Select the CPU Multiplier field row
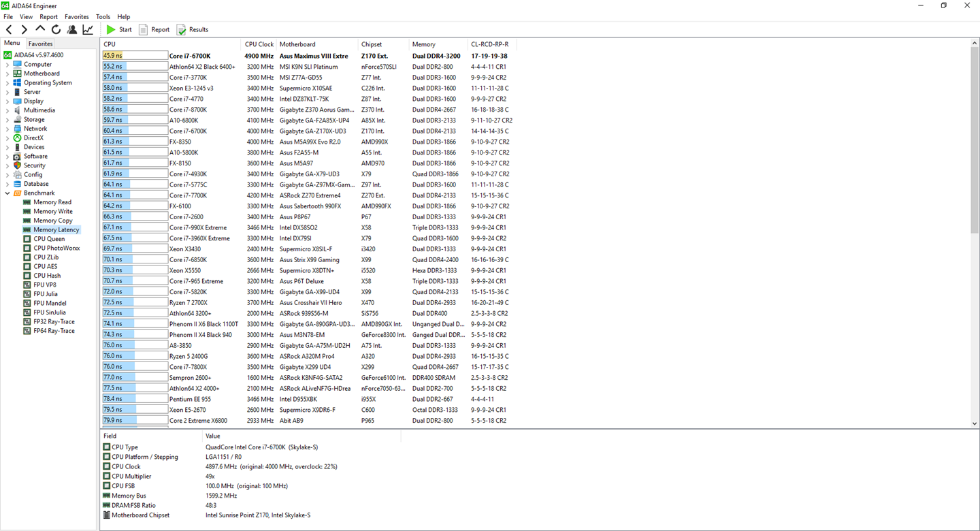Image resolution: width=980 pixels, height=531 pixels. click(x=250, y=477)
